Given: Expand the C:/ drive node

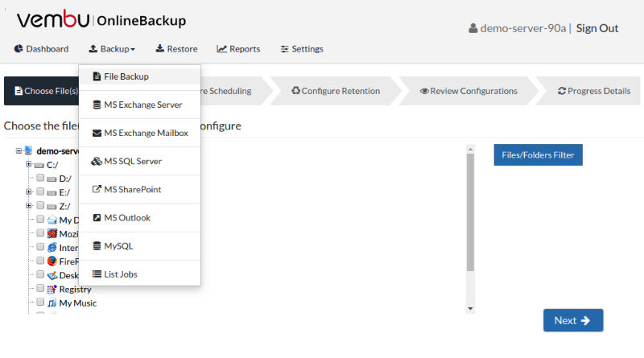Looking at the screenshot, I should 28,164.
